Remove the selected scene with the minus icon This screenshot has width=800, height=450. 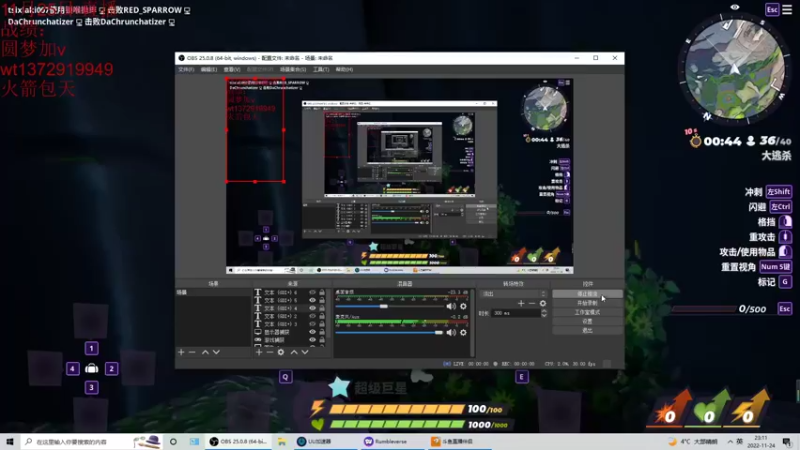(192, 352)
